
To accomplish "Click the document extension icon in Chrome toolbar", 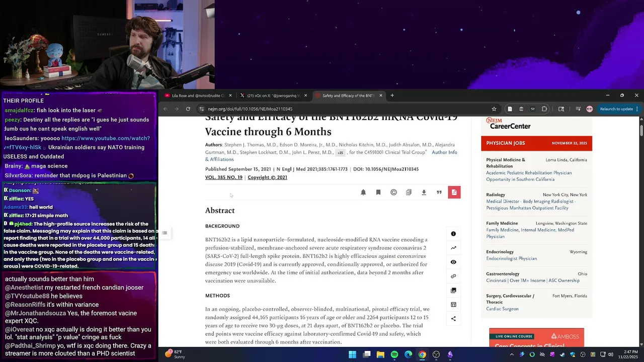I will pyautogui.click(x=510, y=109).
